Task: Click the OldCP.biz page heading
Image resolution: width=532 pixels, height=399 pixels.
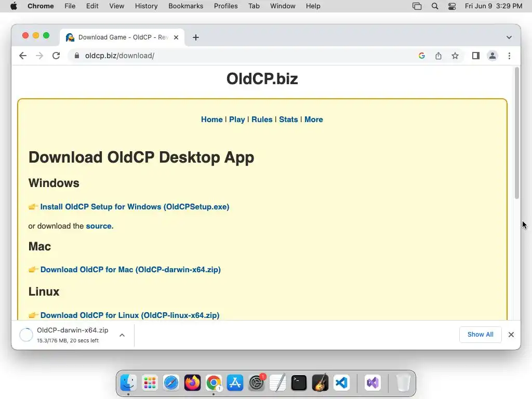Action: point(262,79)
